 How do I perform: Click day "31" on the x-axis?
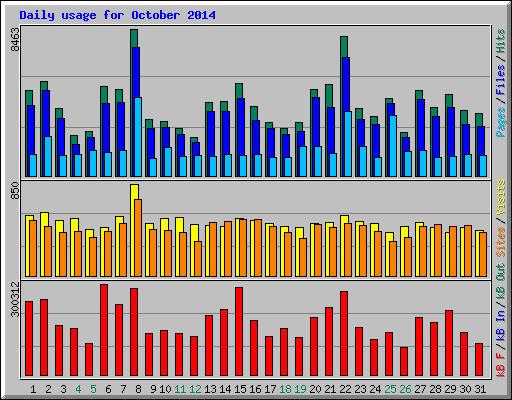coord(480,389)
